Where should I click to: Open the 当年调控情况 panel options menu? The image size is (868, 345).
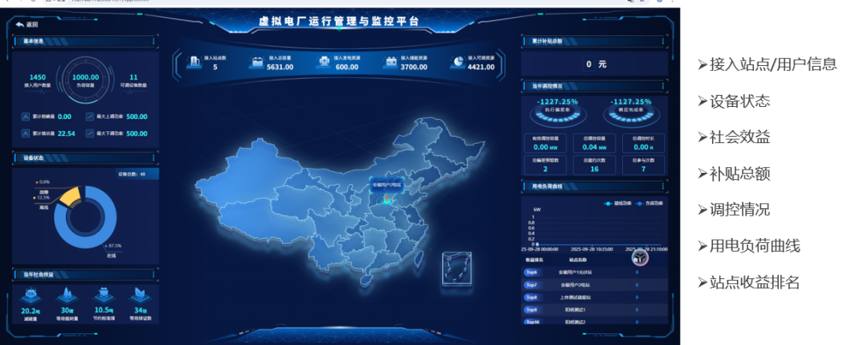coord(663,85)
